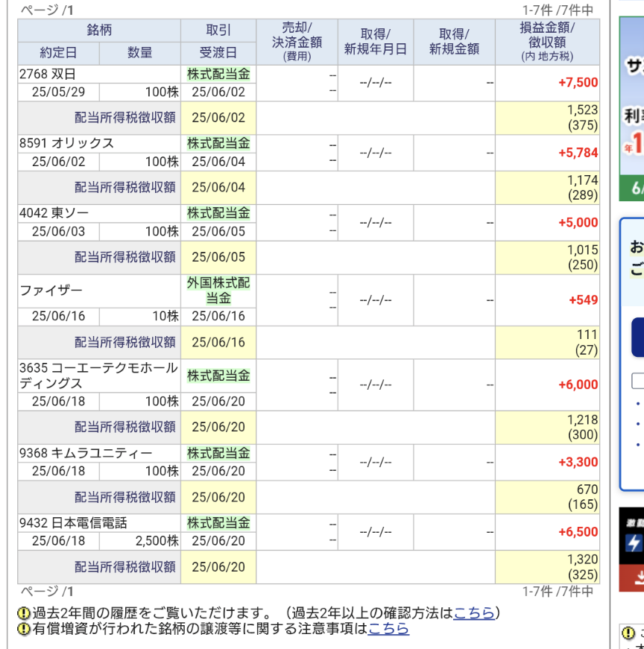
Task: Click the 25/06/03 trade date
Action: coord(58,232)
